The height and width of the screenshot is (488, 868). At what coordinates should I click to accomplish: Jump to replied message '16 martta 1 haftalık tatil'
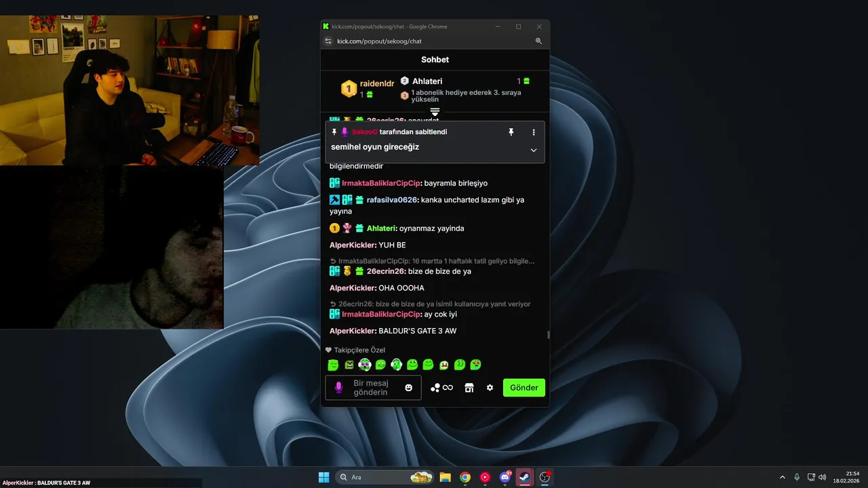click(x=432, y=261)
